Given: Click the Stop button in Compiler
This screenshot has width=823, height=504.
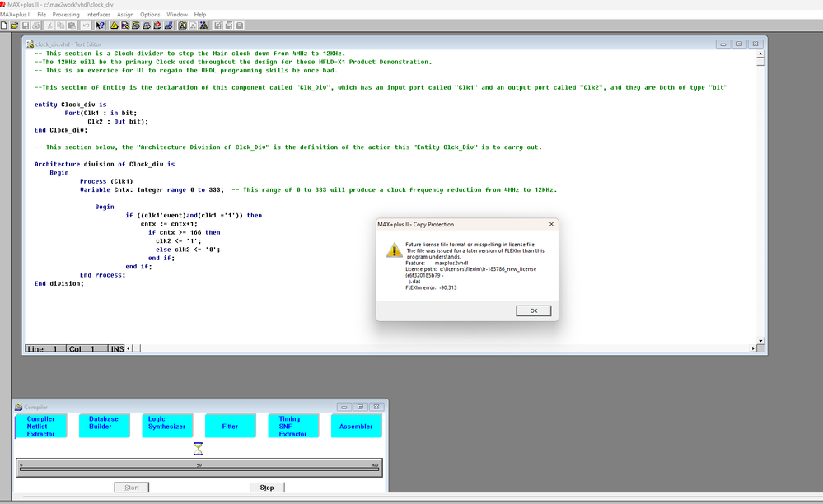Looking at the screenshot, I should click(267, 488).
